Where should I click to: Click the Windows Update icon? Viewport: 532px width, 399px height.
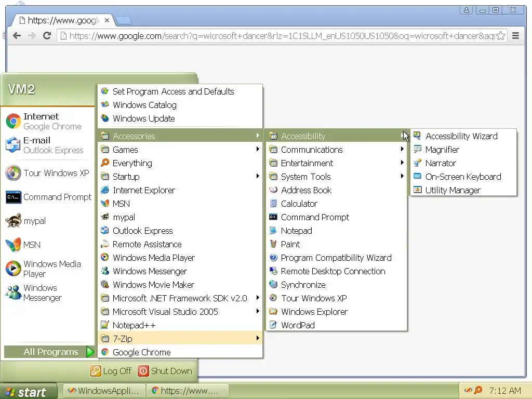pyautogui.click(x=105, y=118)
